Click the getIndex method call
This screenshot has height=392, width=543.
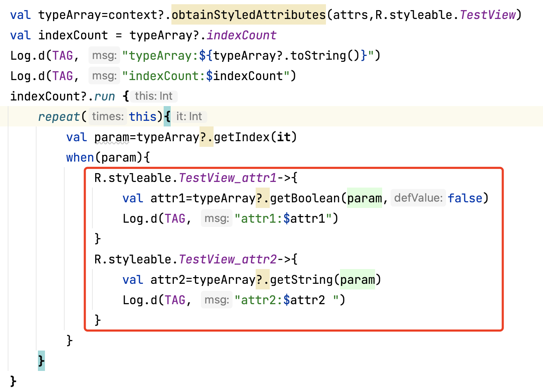coord(242,137)
